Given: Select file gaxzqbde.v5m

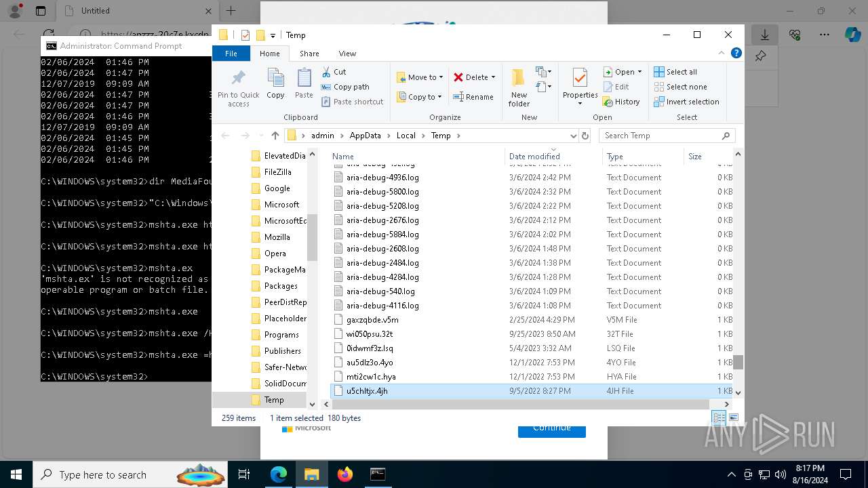Looking at the screenshot, I should pyautogui.click(x=372, y=320).
